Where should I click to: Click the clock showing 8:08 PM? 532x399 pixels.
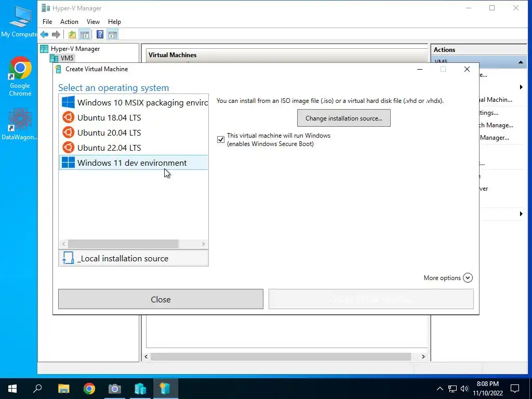(x=487, y=384)
